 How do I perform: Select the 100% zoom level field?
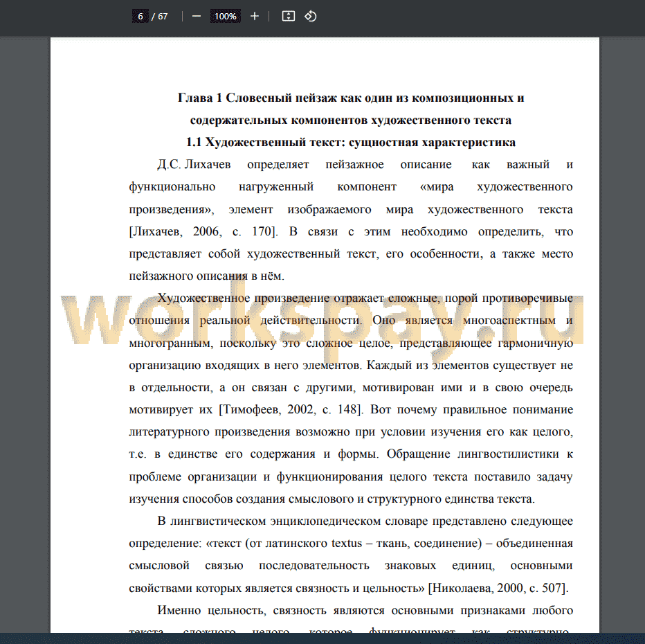pyautogui.click(x=226, y=17)
